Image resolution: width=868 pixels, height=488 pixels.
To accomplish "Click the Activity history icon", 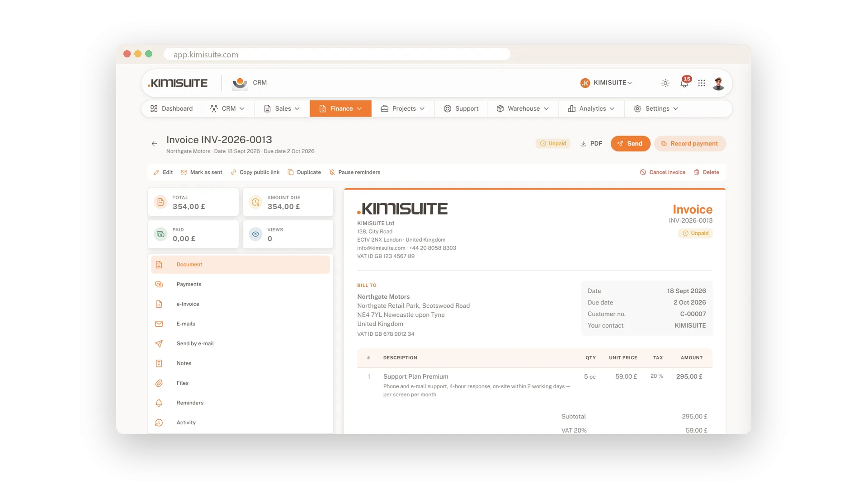I will click(159, 423).
